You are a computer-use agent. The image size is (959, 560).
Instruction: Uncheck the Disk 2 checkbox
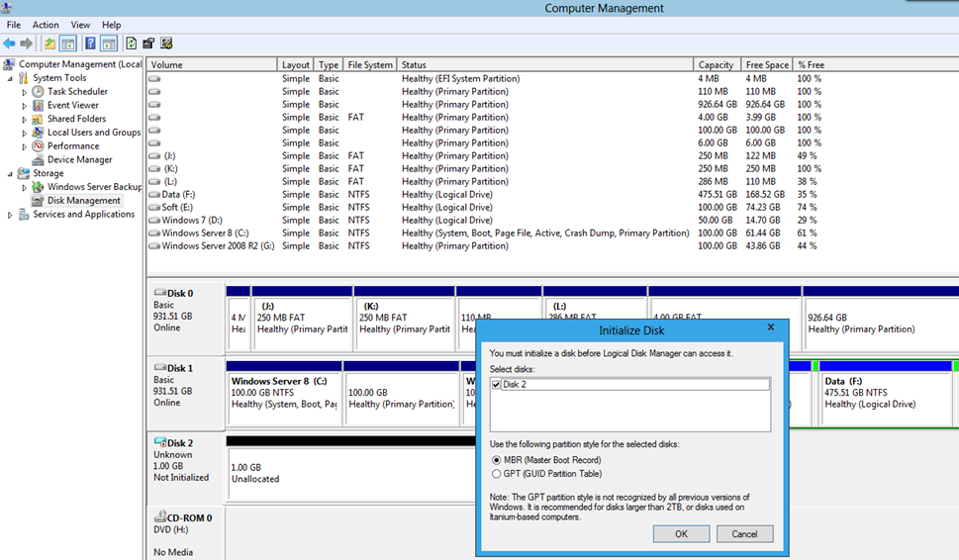(x=497, y=384)
